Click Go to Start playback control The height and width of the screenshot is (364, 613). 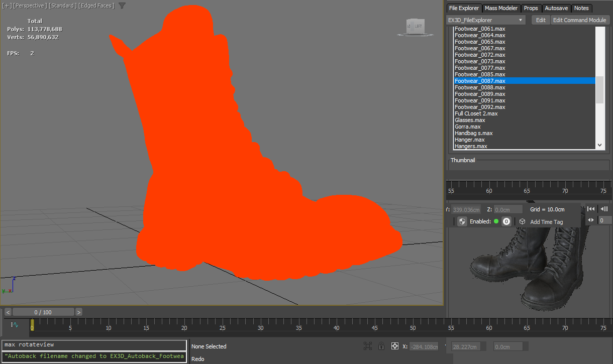(x=591, y=209)
